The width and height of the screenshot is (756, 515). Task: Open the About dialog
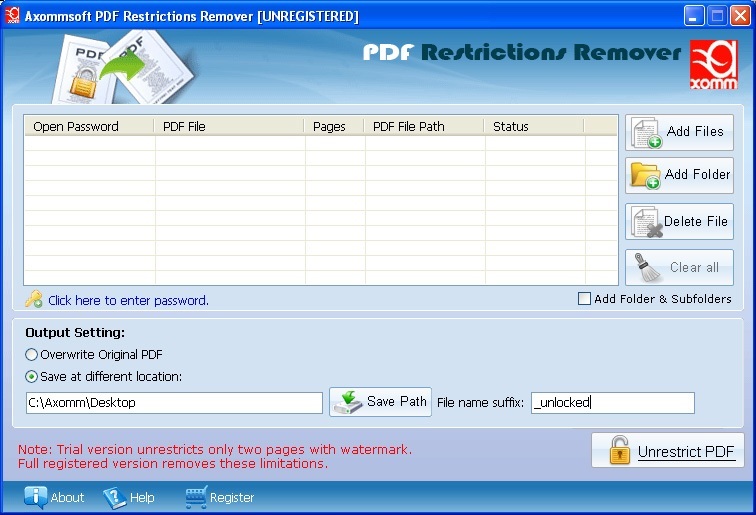point(54,497)
